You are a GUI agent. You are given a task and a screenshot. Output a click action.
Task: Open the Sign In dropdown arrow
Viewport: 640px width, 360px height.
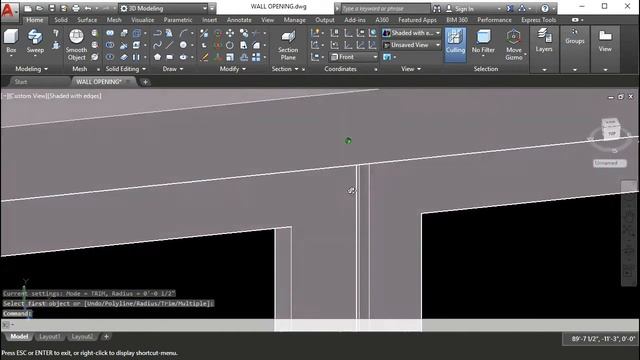tap(499, 9)
